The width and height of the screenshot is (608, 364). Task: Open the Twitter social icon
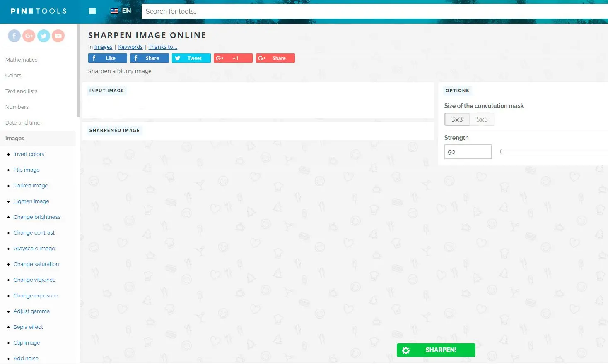[x=43, y=36]
